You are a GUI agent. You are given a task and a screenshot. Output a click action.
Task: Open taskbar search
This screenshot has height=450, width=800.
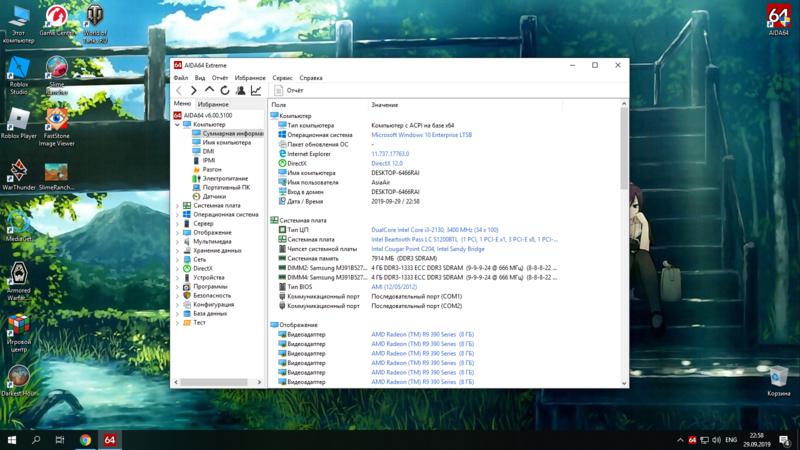(36, 440)
